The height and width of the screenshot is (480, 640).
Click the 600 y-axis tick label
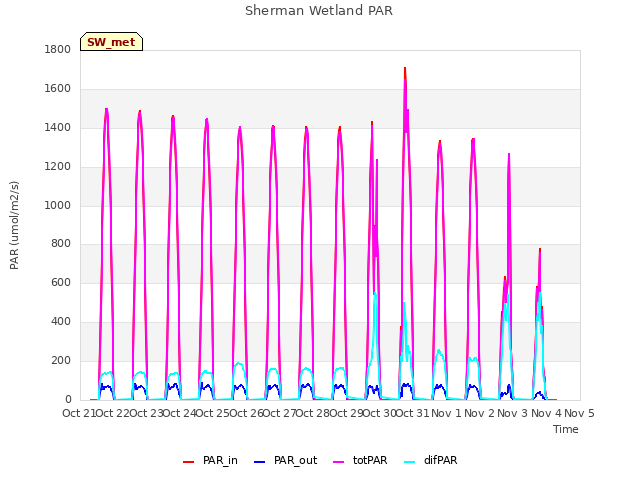(61, 282)
